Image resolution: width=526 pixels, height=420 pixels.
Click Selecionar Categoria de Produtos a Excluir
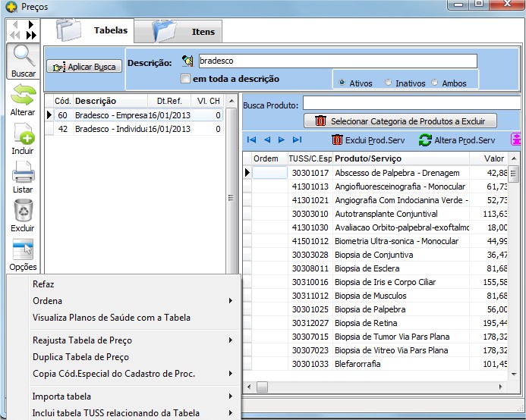pyautogui.click(x=400, y=121)
